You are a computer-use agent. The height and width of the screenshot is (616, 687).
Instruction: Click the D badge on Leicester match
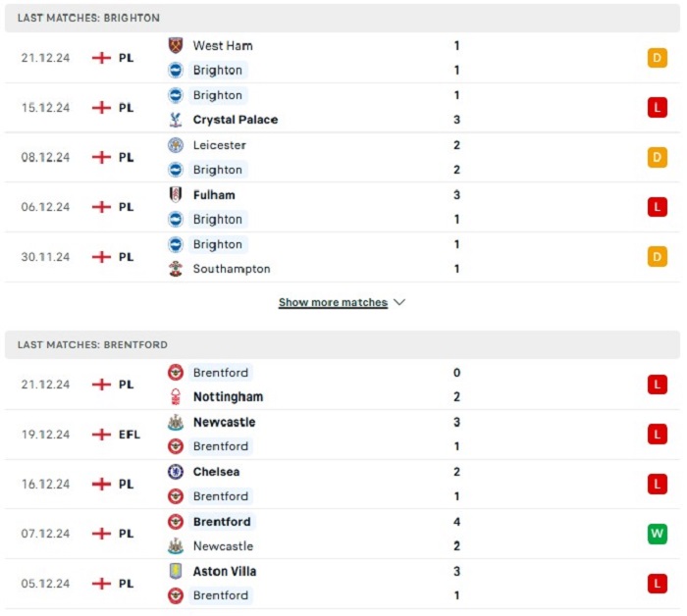click(658, 157)
